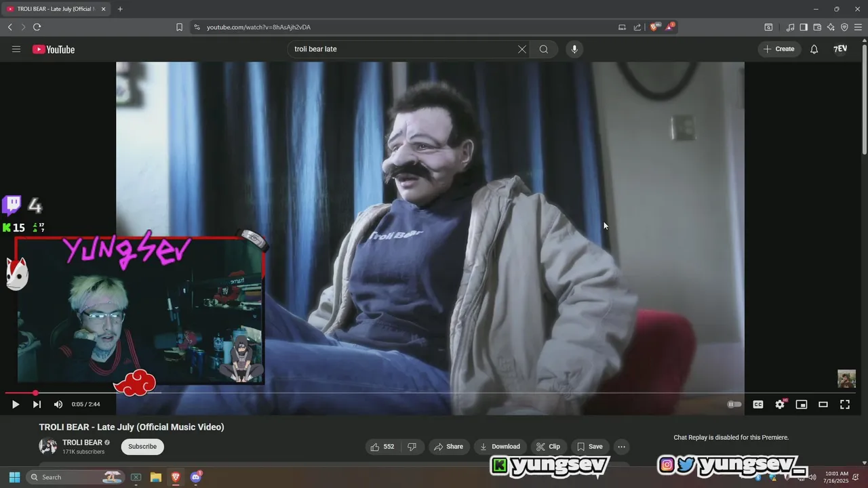Image resolution: width=868 pixels, height=488 pixels.
Task: Open video settings gear
Action: point(780,404)
